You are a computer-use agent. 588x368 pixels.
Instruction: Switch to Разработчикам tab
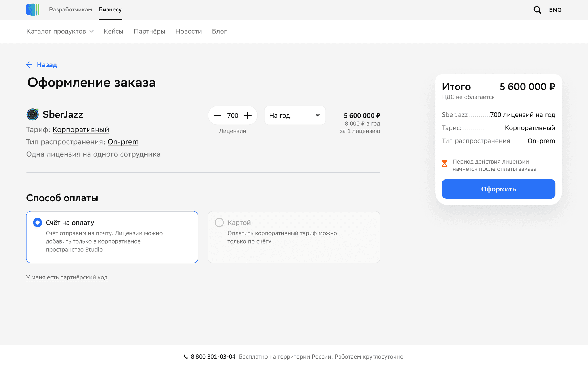coord(70,9)
